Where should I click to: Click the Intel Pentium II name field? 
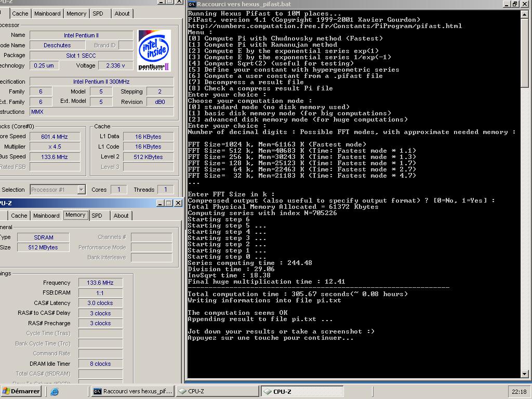coord(82,35)
